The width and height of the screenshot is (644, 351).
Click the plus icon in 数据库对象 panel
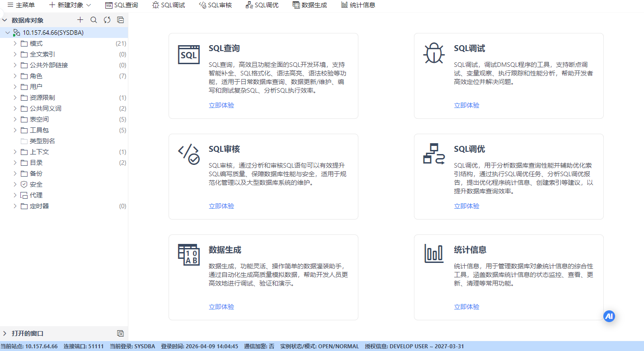click(80, 20)
